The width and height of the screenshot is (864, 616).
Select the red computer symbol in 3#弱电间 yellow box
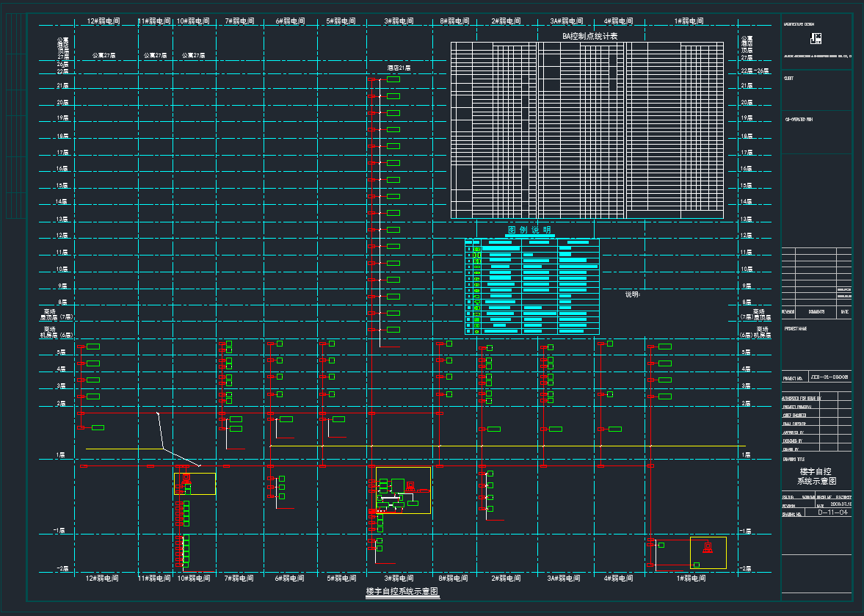coord(410,485)
